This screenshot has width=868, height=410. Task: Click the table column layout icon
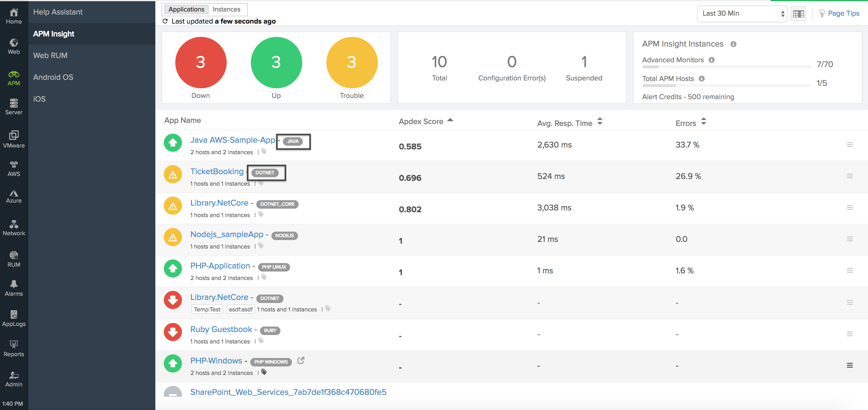coord(798,14)
